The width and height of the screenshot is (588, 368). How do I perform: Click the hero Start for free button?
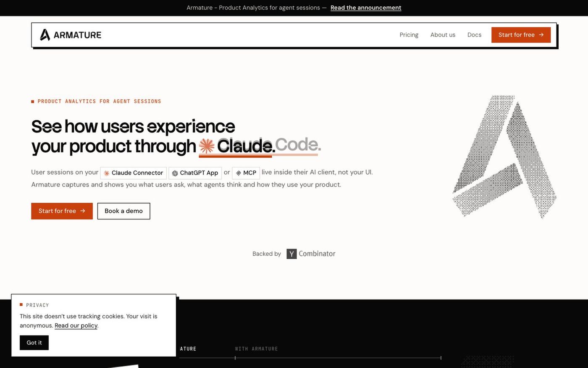(x=62, y=211)
